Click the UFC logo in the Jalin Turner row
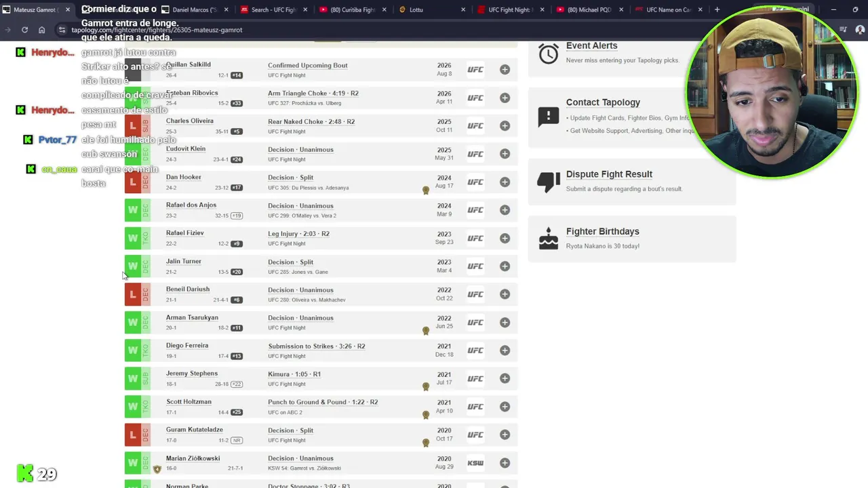 475,266
